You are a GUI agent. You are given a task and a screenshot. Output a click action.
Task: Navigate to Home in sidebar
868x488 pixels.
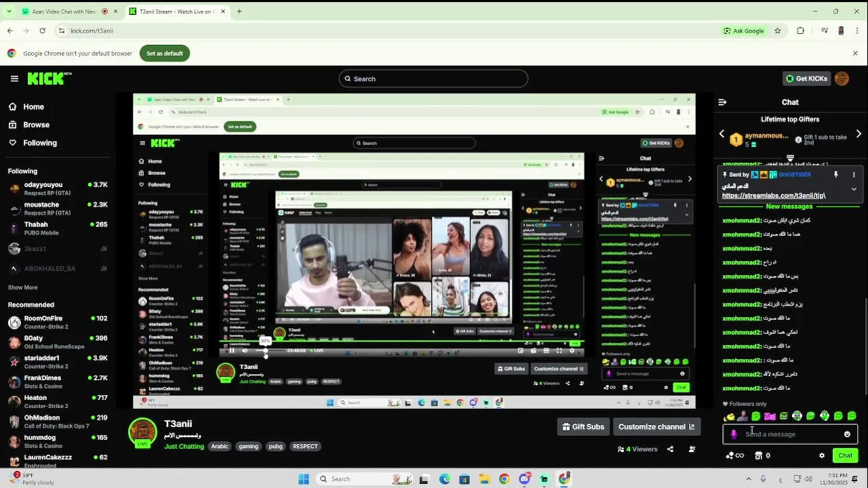pos(26,107)
